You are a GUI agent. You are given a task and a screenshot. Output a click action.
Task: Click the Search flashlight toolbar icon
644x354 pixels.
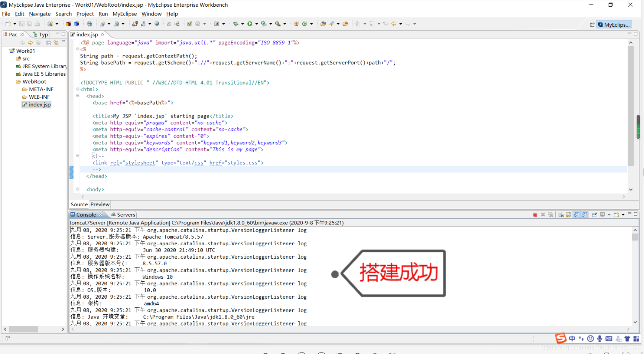[331, 24]
